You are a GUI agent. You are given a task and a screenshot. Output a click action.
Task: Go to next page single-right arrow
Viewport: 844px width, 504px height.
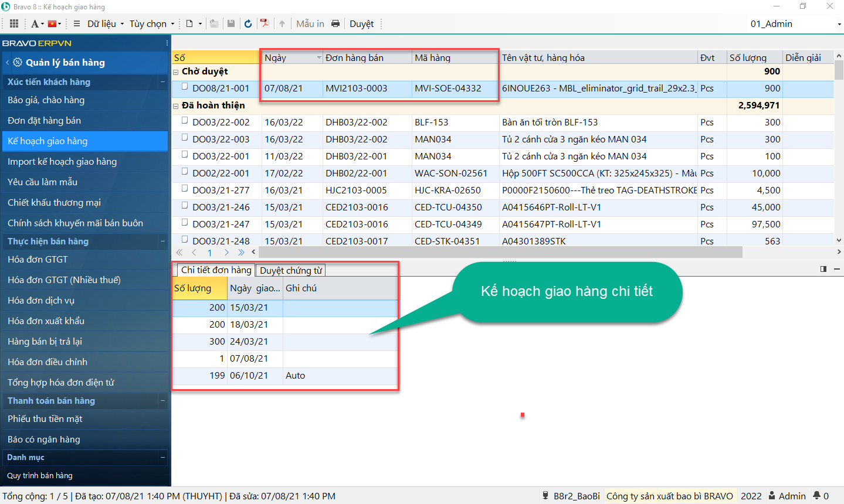coord(226,253)
